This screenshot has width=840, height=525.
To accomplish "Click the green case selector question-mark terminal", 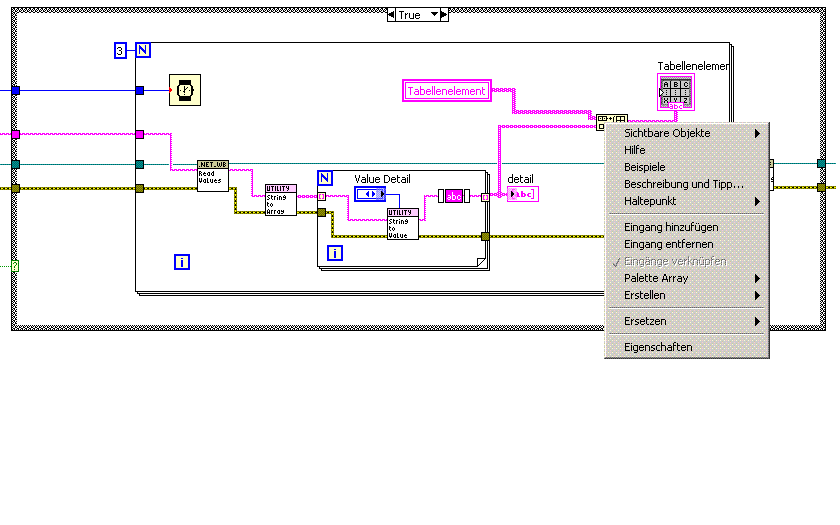I will 15,266.
